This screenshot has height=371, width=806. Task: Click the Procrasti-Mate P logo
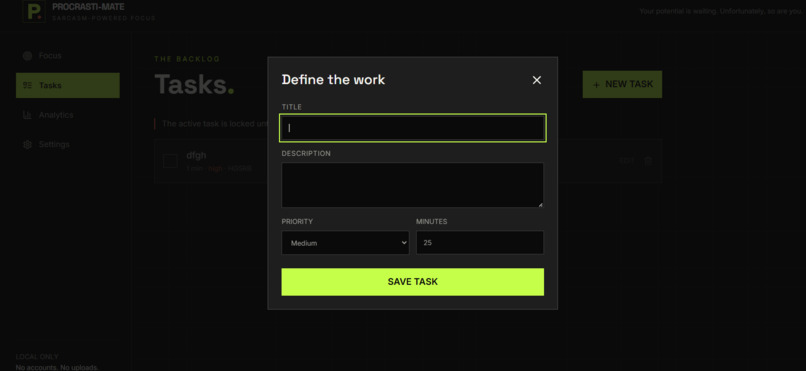[x=34, y=11]
